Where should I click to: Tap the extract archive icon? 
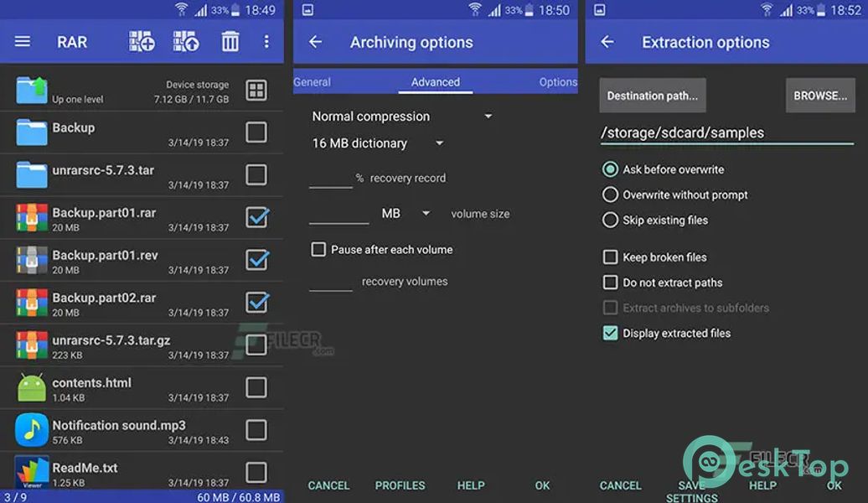click(x=185, y=42)
